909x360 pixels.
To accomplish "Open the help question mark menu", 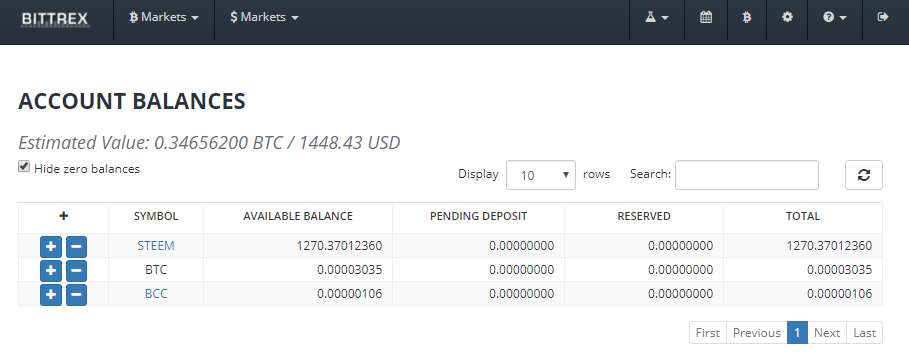I will [x=835, y=17].
